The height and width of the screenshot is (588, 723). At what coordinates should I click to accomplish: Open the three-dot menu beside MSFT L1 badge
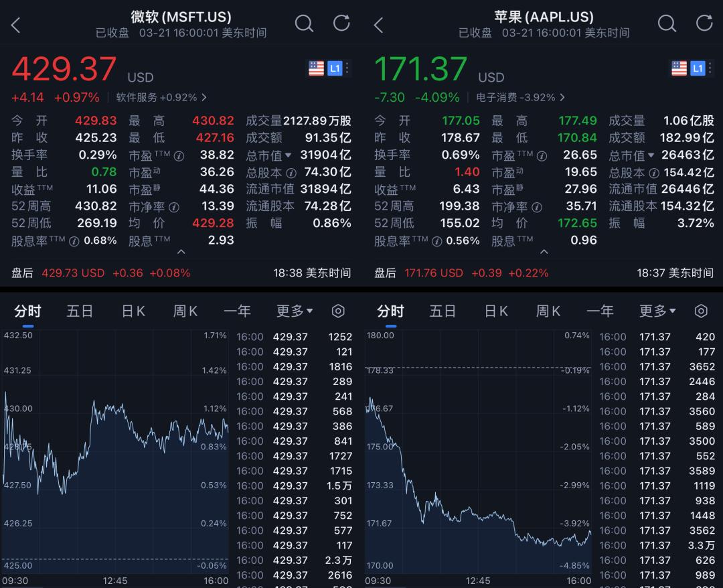tap(347, 68)
